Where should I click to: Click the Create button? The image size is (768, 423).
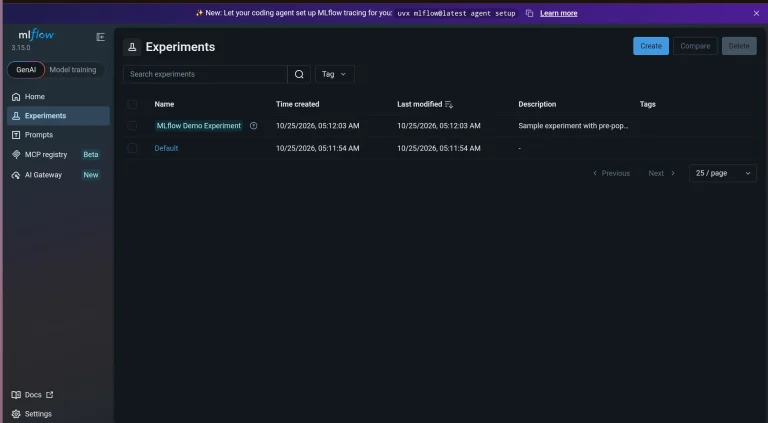pyautogui.click(x=650, y=46)
